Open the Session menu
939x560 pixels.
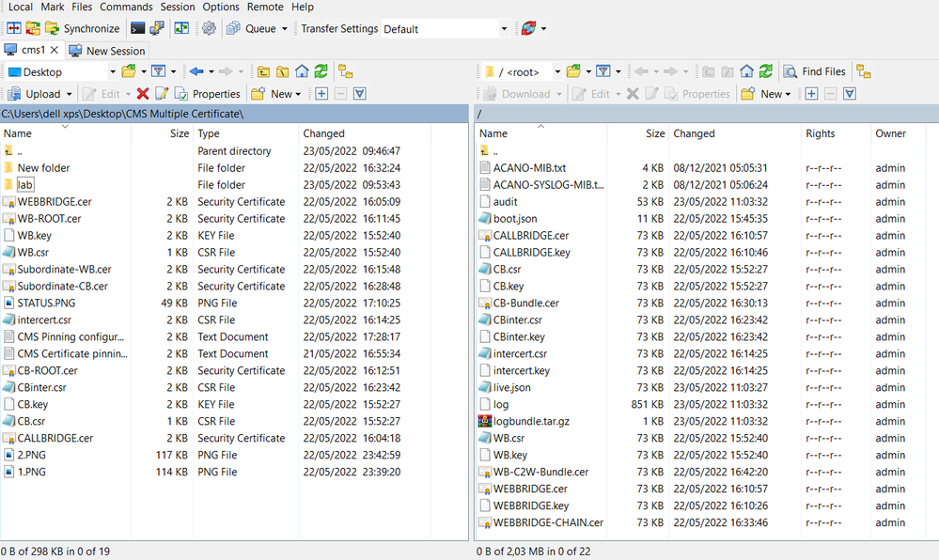(178, 8)
